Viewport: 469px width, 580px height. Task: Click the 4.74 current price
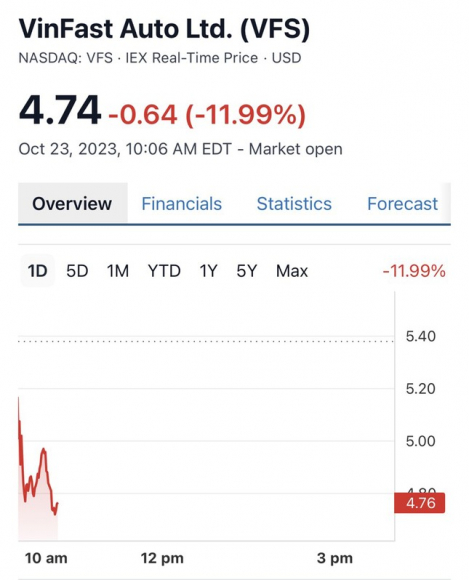[60, 110]
